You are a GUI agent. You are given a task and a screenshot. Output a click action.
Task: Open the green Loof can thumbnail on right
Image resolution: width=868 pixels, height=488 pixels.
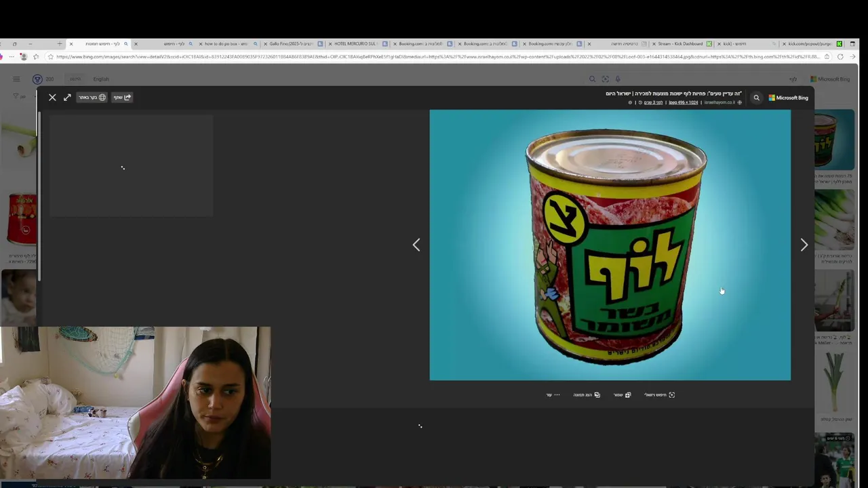tap(835, 140)
